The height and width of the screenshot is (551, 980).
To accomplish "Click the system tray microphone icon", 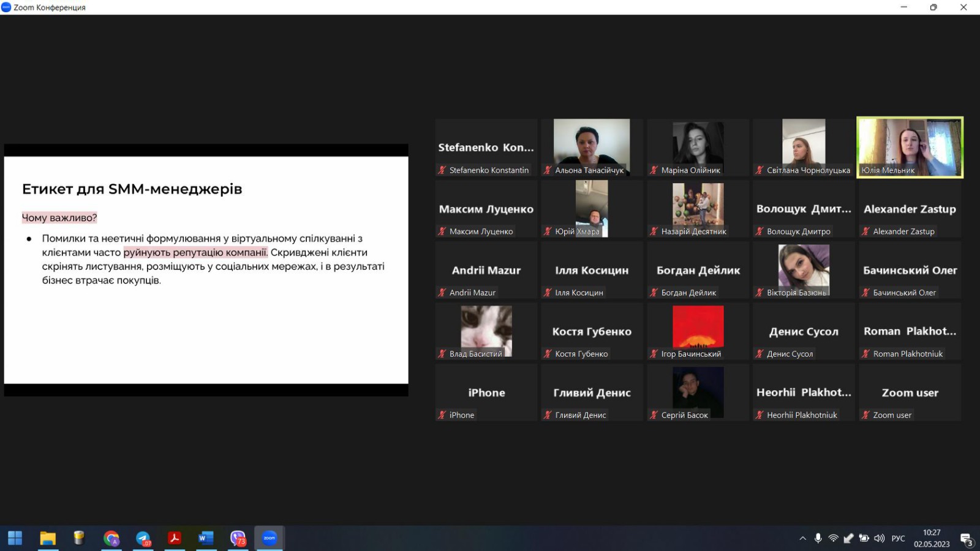I will pyautogui.click(x=818, y=538).
